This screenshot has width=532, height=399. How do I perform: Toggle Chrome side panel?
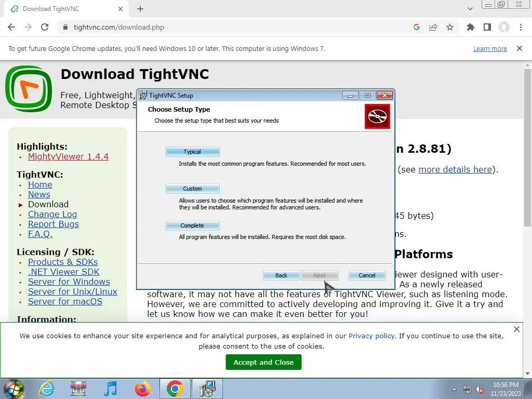(487, 27)
